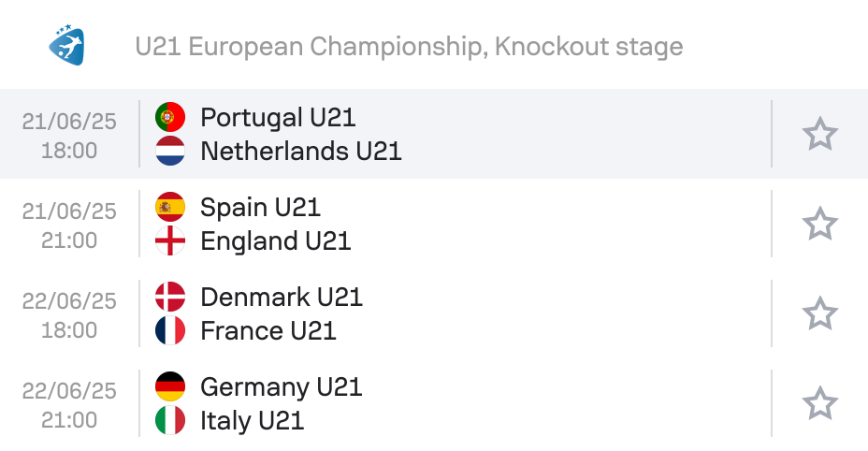This screenshot has width=868, height=451.
Task: Favorite the Portugal U21 vs Netherlands U21 match
Action: (820, 134)
